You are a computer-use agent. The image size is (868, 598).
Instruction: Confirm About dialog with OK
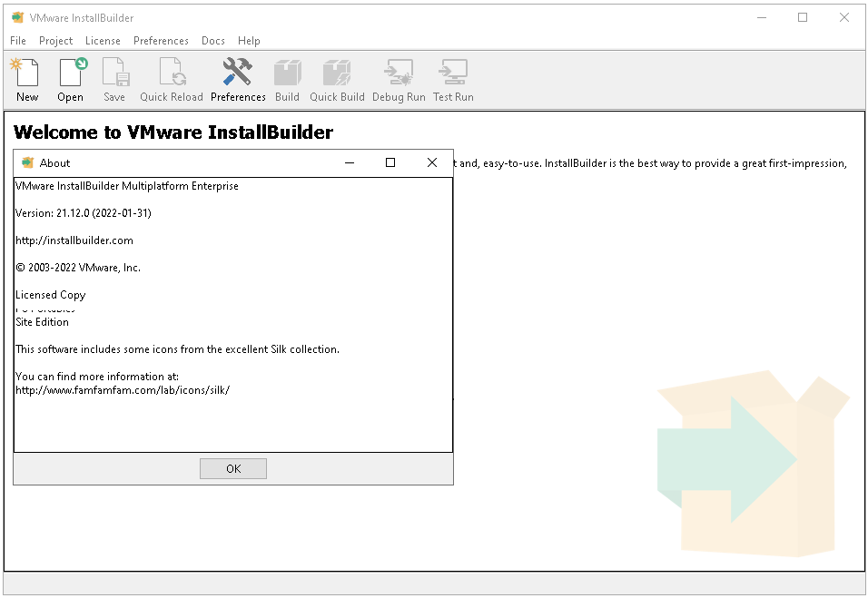233,468
